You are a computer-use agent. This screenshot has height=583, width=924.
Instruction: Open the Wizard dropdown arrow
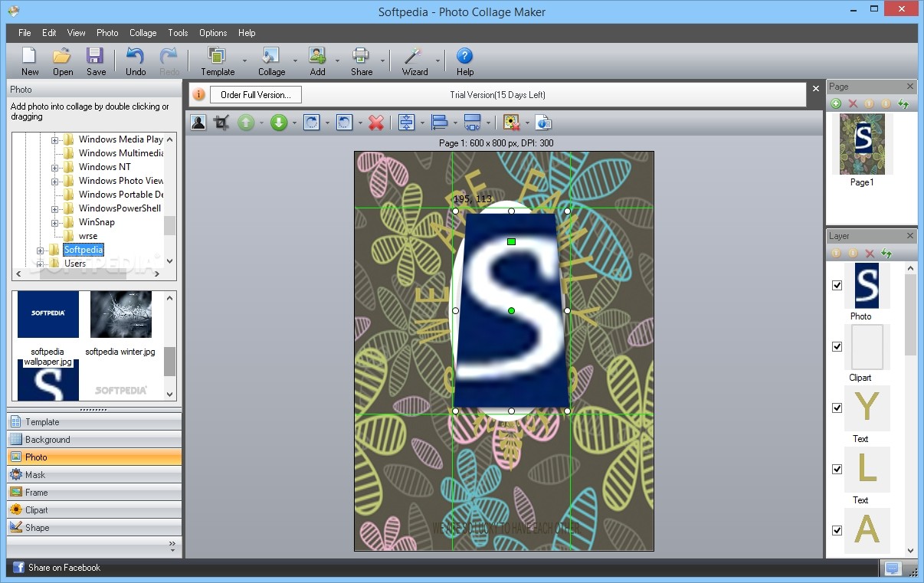(x=438, y=61)
